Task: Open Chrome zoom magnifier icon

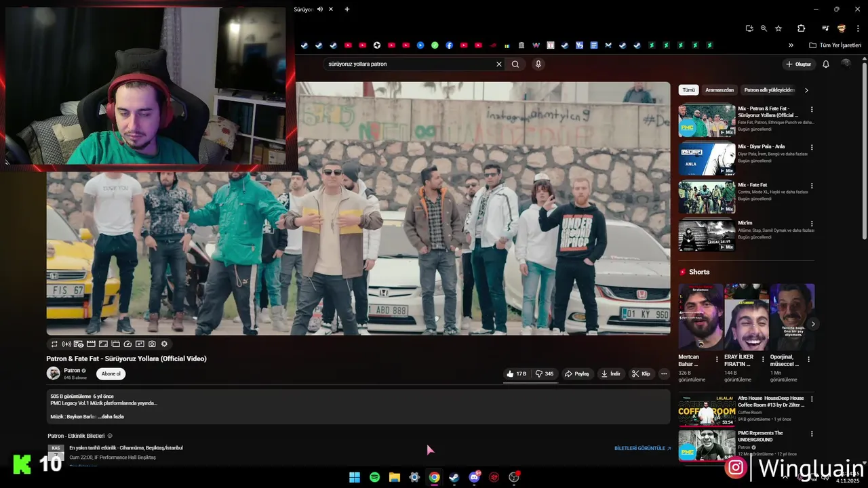Action: pos(764,28)
